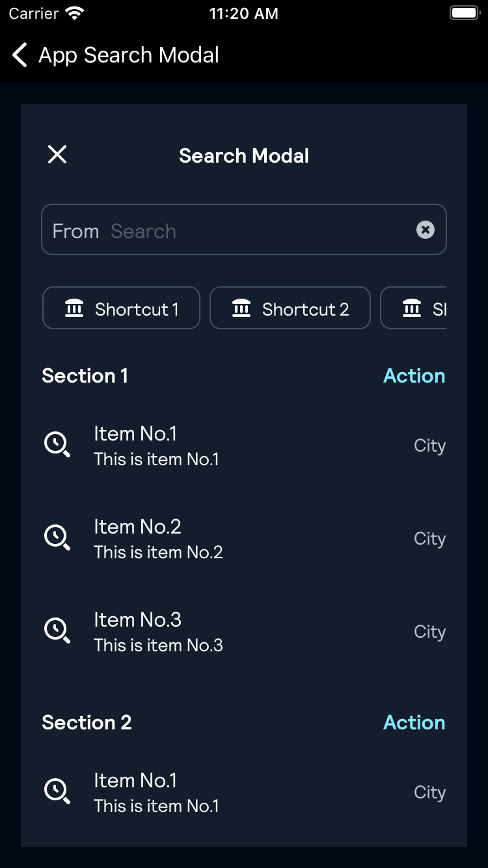
Task: Clear the search field with circled X
Action: (x=425, y=230)
